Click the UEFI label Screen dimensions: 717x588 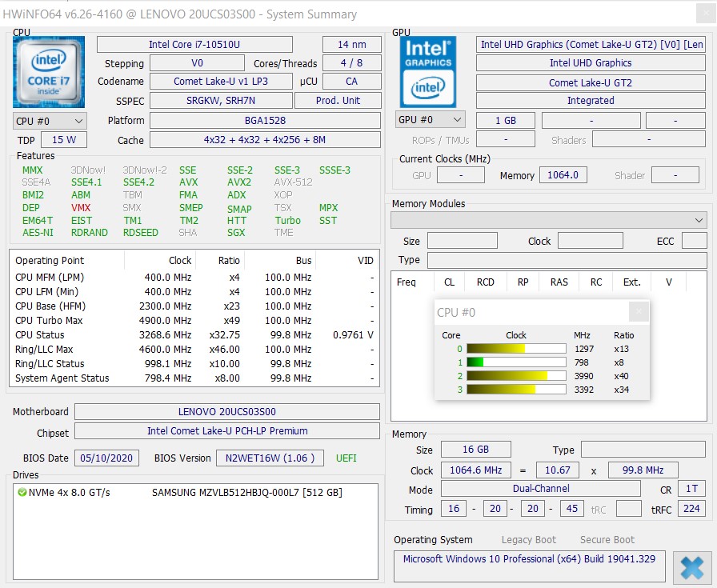pyautogui.click(x=346, y=458)
